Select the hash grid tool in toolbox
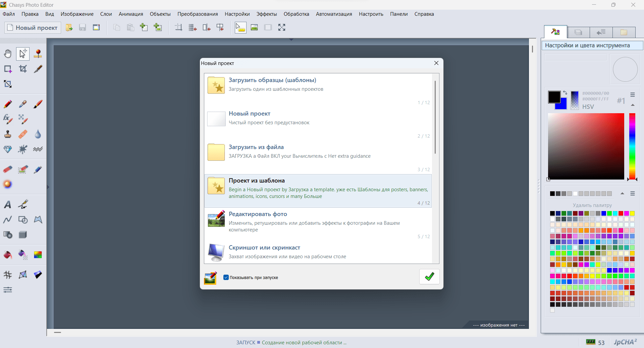The width and height of the screenshot is (644, 348). pos(8,275)
